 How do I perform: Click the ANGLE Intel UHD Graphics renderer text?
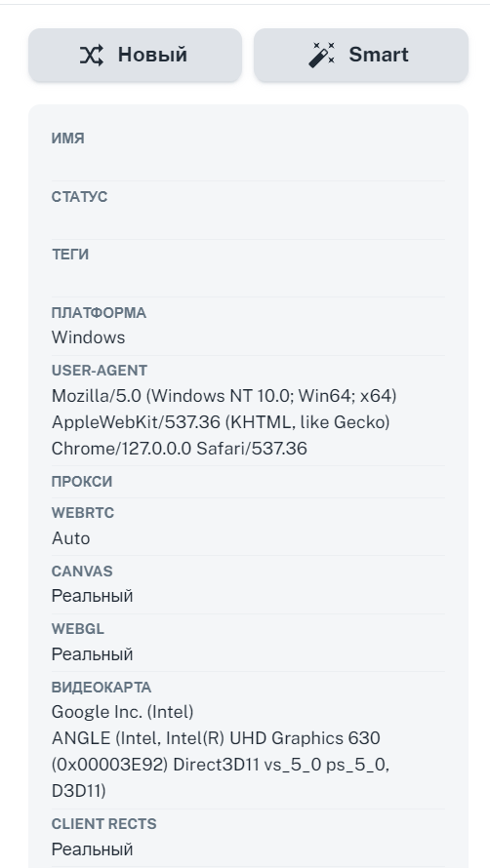[x=221, y=765]
